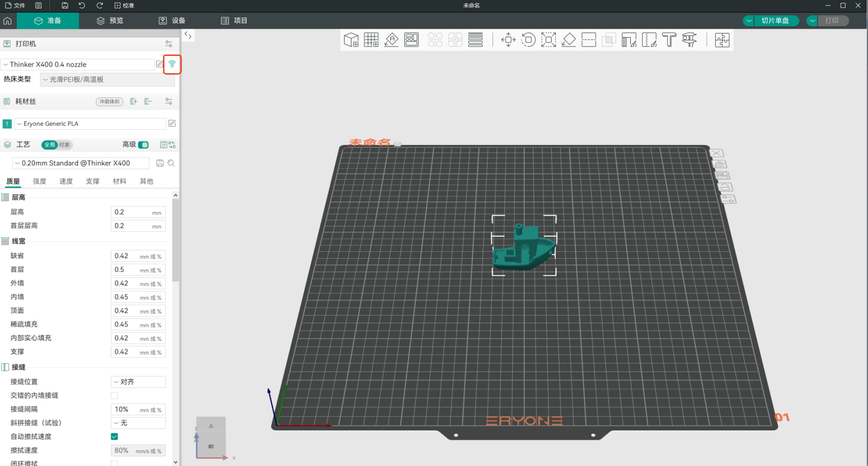Open the puzzle-piece assembly view icon
The height and width of the screenshot is (466, 868).
click(722, 40)
